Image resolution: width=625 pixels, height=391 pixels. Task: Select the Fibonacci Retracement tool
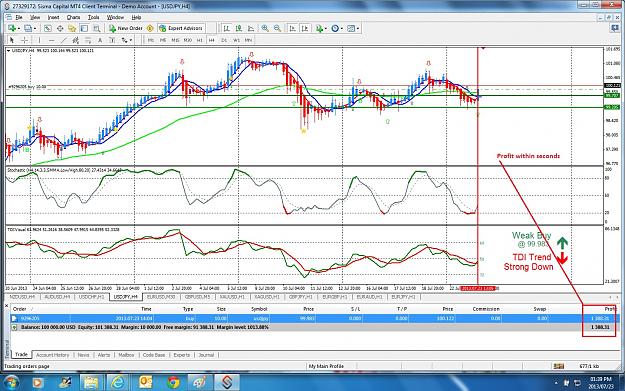tap(88, 40)
